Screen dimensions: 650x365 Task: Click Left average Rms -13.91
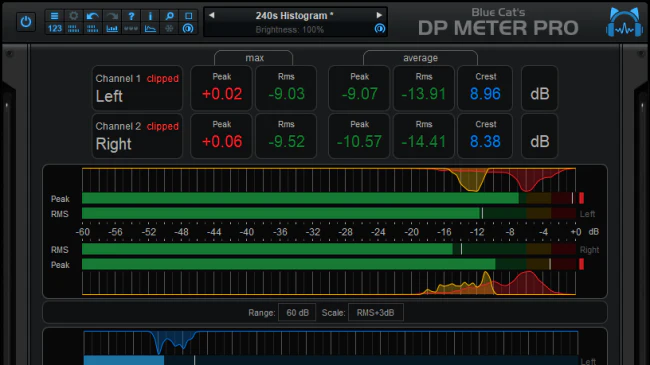[424, 94]
